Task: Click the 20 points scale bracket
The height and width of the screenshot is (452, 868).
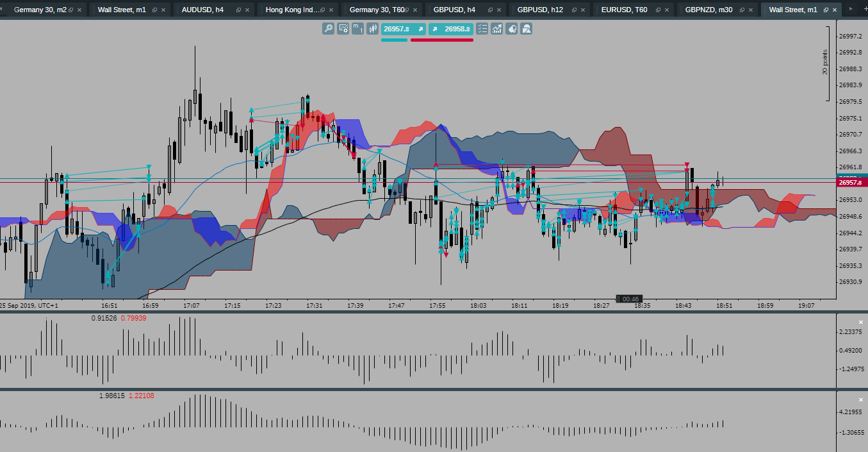Action: point(826,63)
